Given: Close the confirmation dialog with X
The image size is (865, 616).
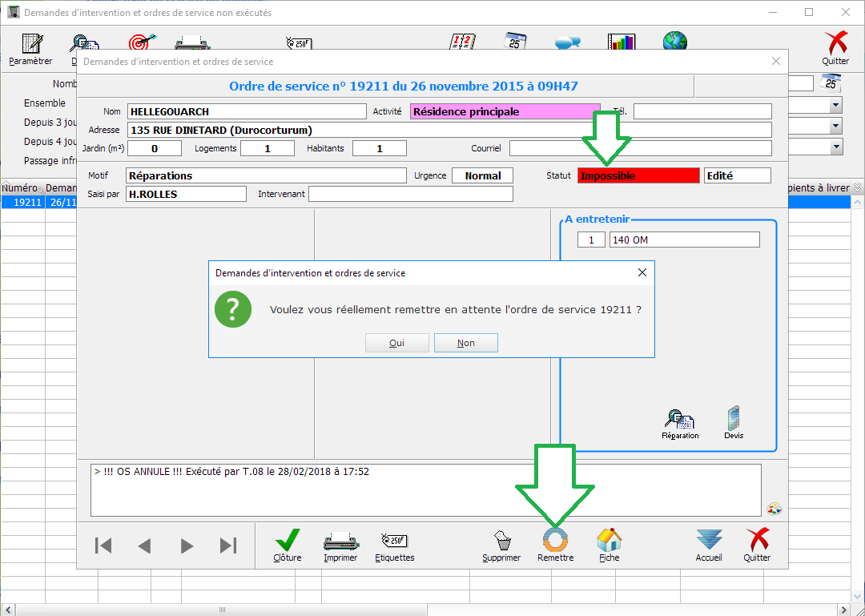Looking at the screenshot, I should (x=642, y=272).
